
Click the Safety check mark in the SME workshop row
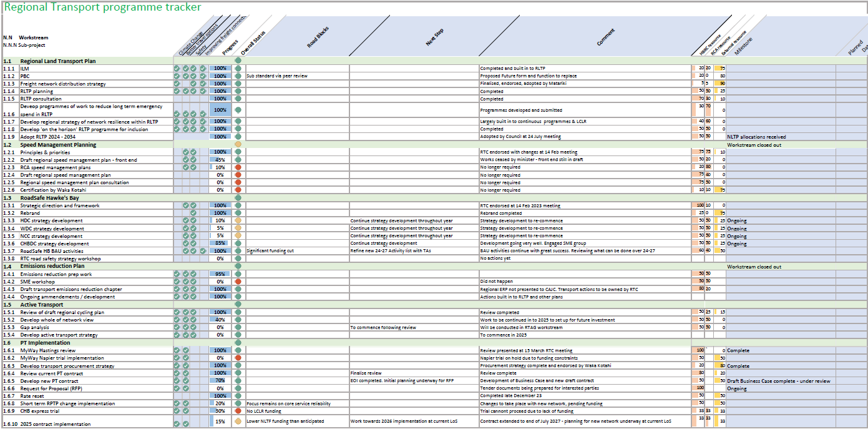[193, 282]
